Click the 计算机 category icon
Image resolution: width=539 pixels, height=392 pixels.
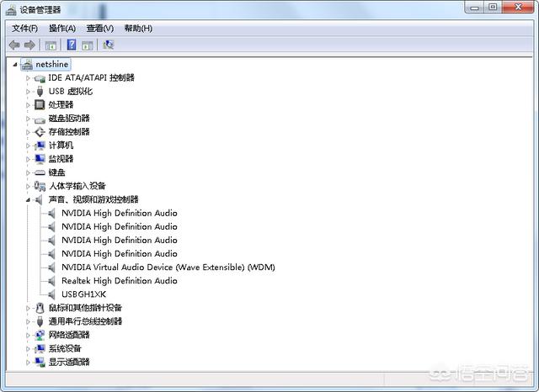(x=40, y=146)
